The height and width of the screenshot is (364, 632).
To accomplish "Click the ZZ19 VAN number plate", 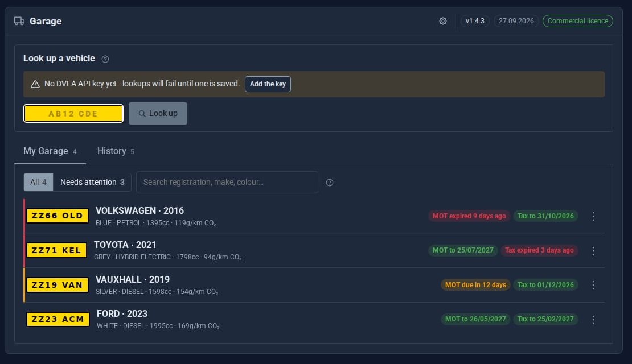I will 58,285.
